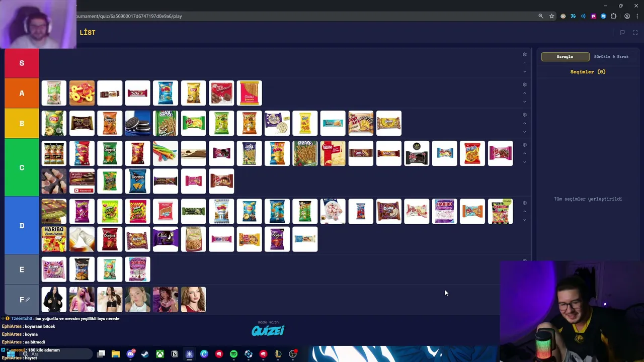Viewport: 644px width, 362px height.
Task: Open Task View on the taskbar
Action: click(x=101, y=354)
